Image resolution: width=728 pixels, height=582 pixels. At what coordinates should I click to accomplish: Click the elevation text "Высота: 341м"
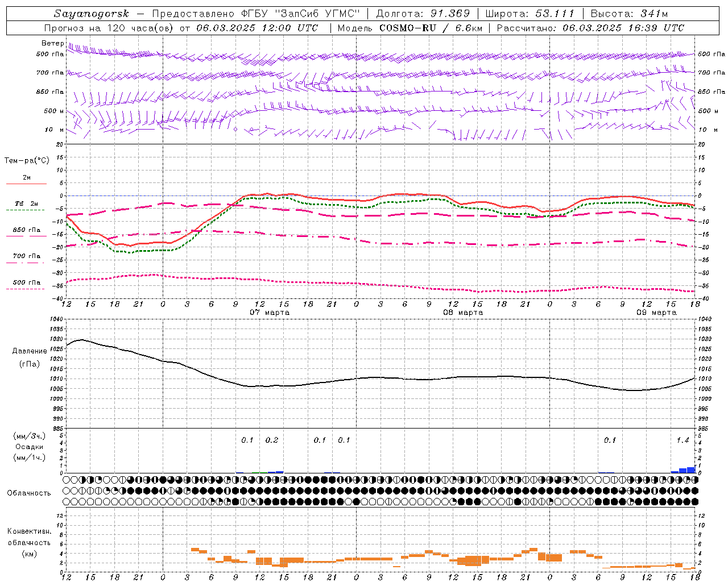pos(629,14)
